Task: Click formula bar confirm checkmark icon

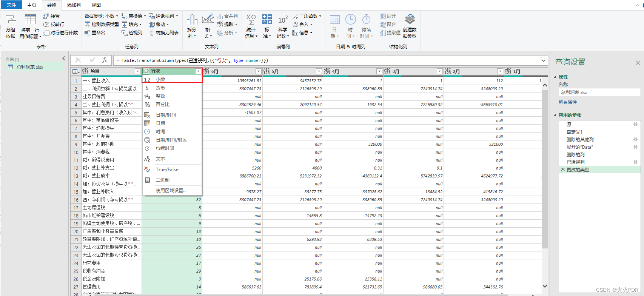Action: (92, 60)
